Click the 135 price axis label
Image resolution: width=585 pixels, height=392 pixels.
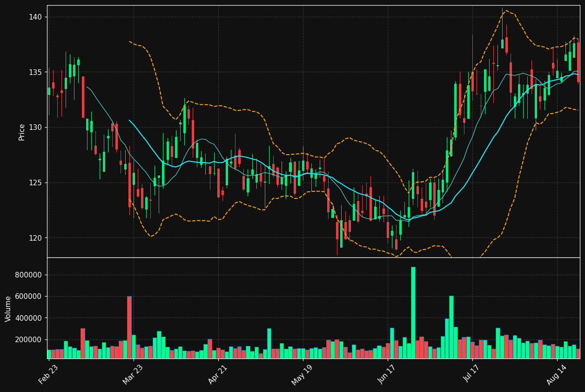(35, 72)
